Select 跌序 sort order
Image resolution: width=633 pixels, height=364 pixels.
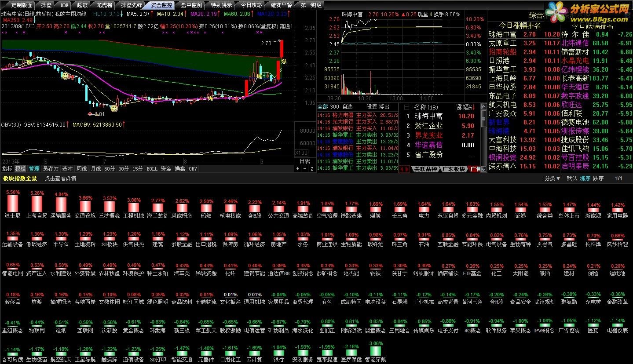click(x=598, y=178)
